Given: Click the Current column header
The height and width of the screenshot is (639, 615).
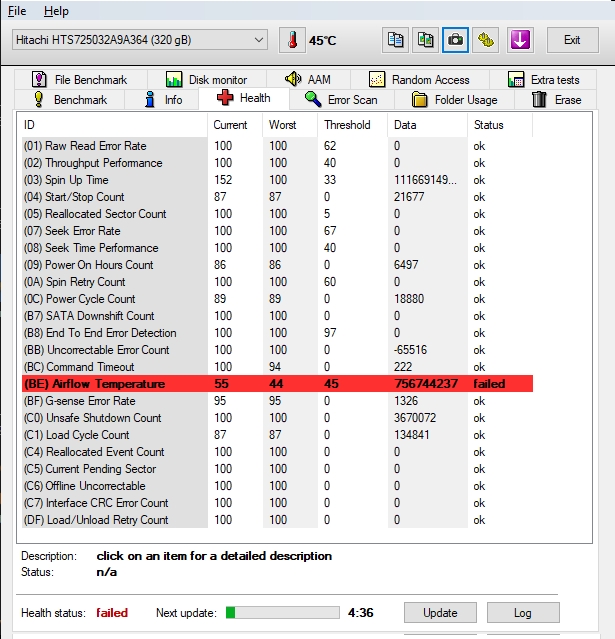Looking at the screenshot, I should pos(235,125).
